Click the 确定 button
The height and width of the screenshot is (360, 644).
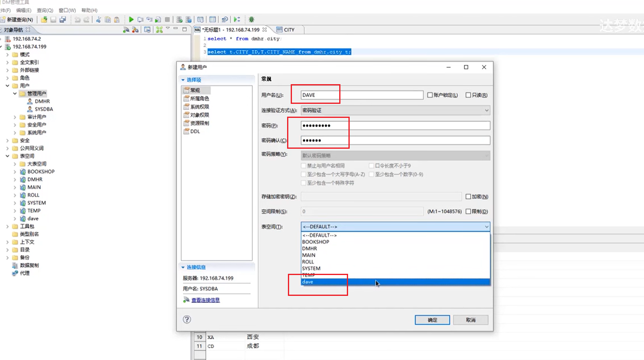432,320
